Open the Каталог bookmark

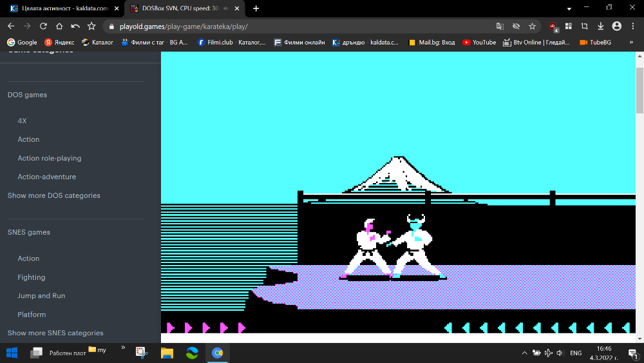tap(97, 43)
